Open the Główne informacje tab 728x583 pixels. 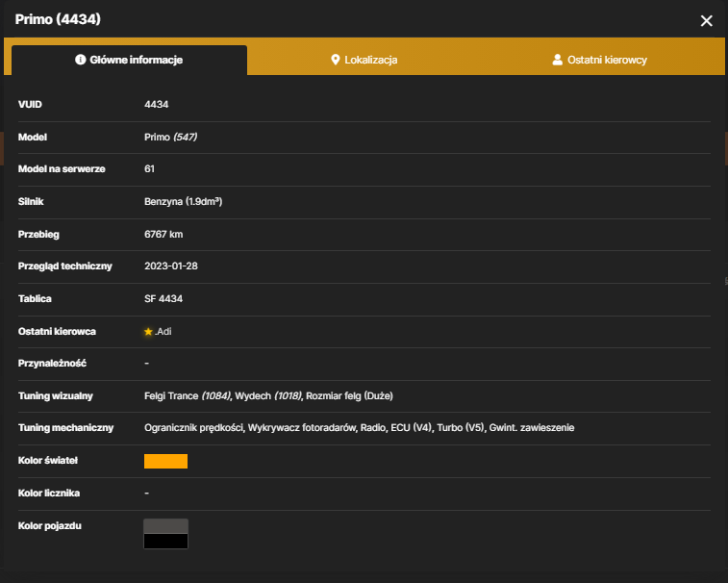point(129,60)
